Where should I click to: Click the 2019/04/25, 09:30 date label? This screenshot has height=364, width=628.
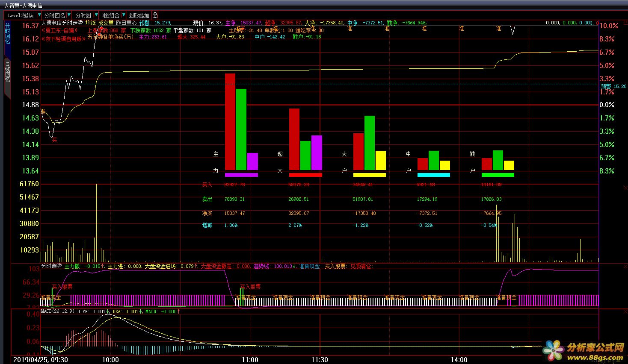(41, 360)
